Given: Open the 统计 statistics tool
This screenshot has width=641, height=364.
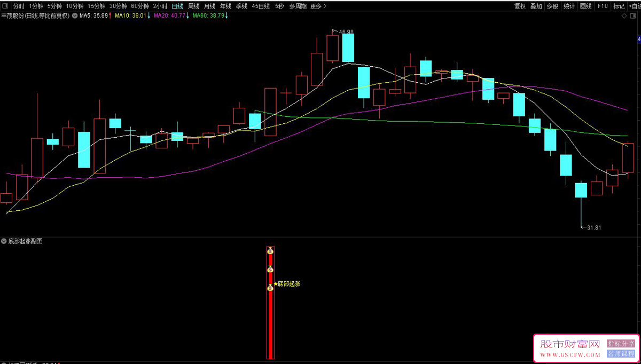Looking at the screenshot, I should [569, 6].
